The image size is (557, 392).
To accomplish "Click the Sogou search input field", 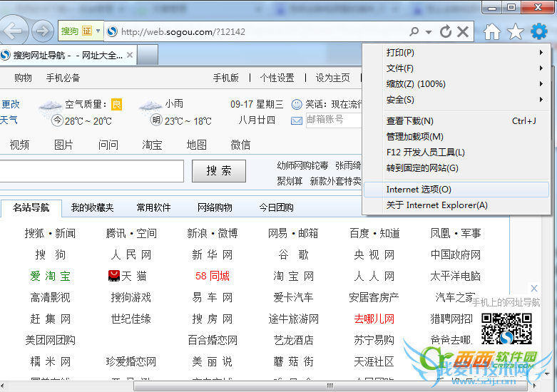I will coord(92,171).
